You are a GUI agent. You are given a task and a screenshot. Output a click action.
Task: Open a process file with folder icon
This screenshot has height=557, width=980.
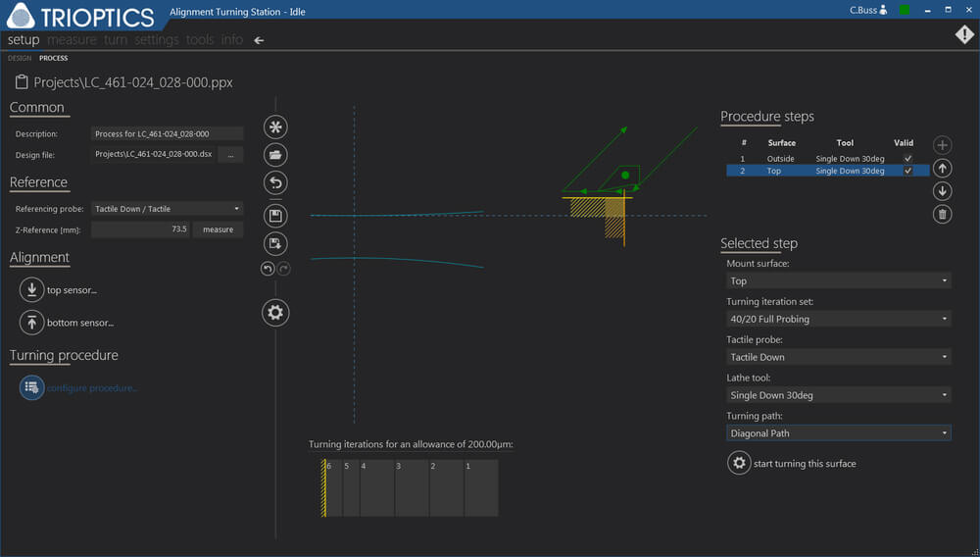pyautogui.click(x=275, y=155)
